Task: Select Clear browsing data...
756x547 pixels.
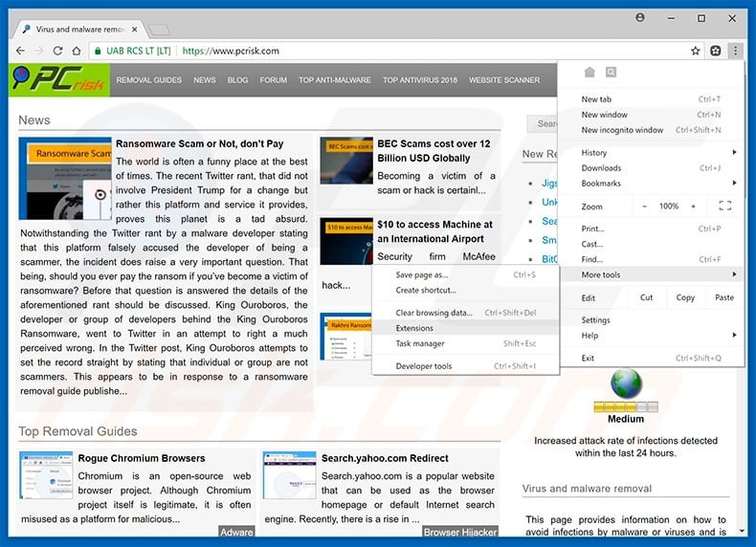Action: (466, 313)
